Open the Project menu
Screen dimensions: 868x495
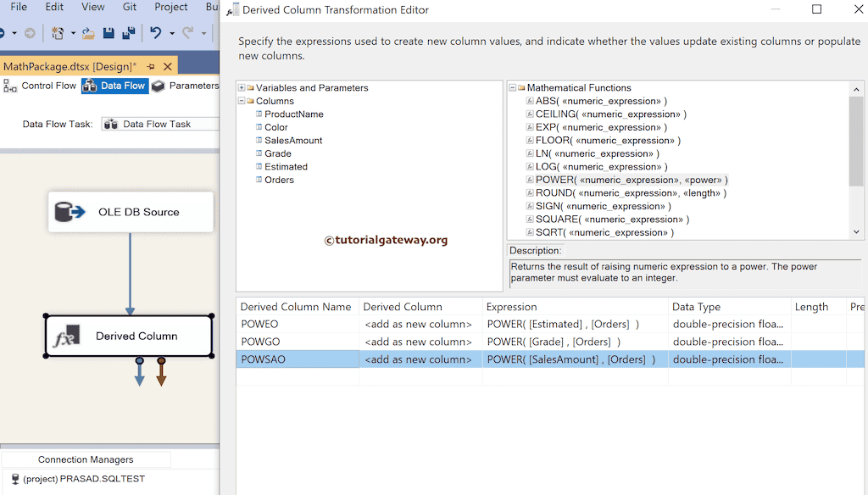pyautogui.click(x=170, y=7)
